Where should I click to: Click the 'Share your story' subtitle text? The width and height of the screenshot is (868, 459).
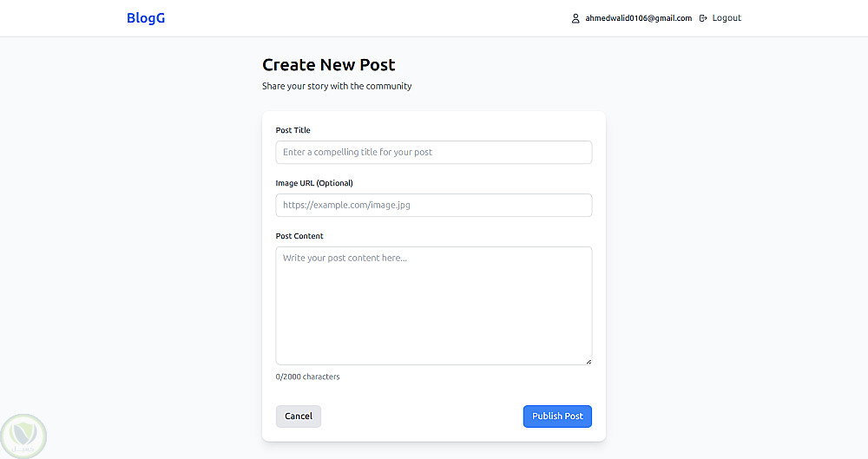[337, 87]
